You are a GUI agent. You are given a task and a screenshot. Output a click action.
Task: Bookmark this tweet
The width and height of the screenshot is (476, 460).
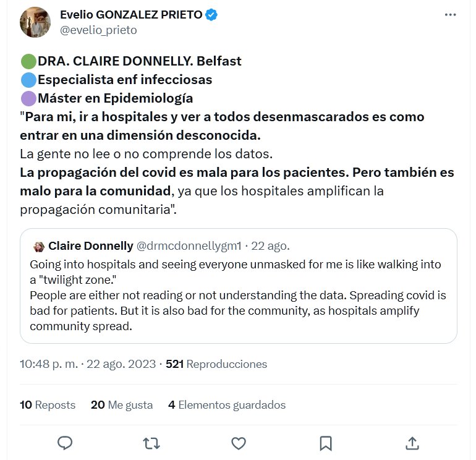point(326,443)
